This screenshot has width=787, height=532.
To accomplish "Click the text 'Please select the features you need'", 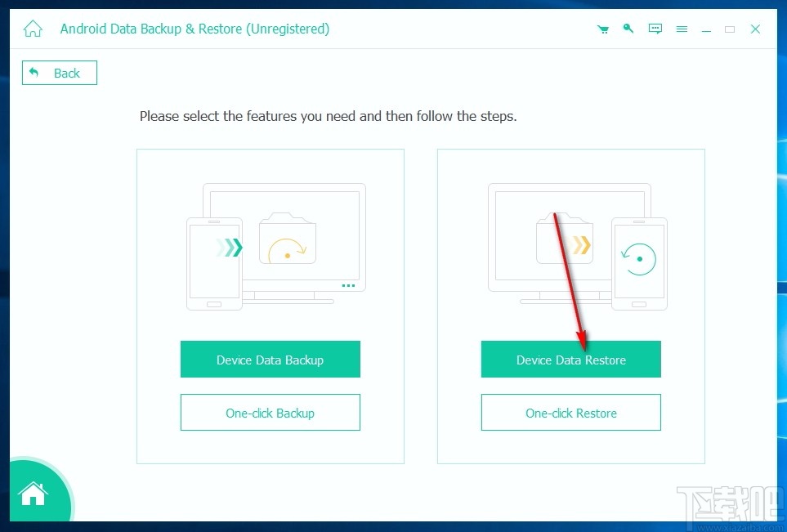I will pos(248,116).
